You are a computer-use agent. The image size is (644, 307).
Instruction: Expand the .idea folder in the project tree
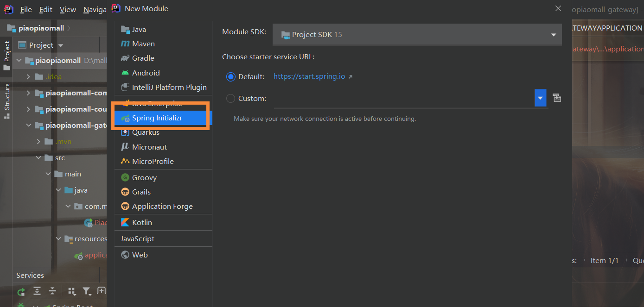point(28,77)
